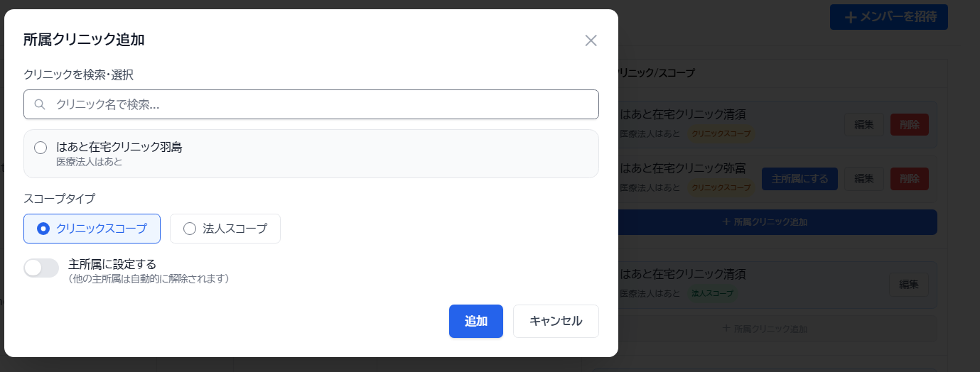Delete the はあと在宅クリニック弥富 entry

[x=909, y=179]
